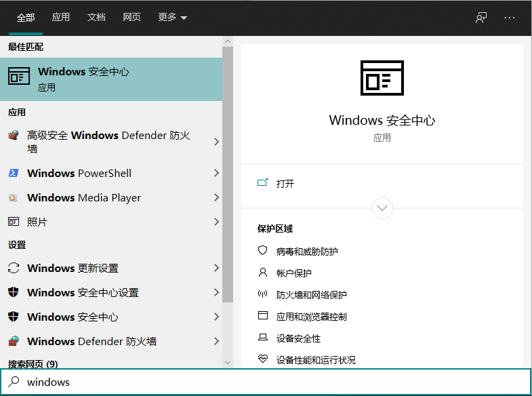The image size is (532, 396).
Task: Click the search box containing windows
Action: [271, 382]
